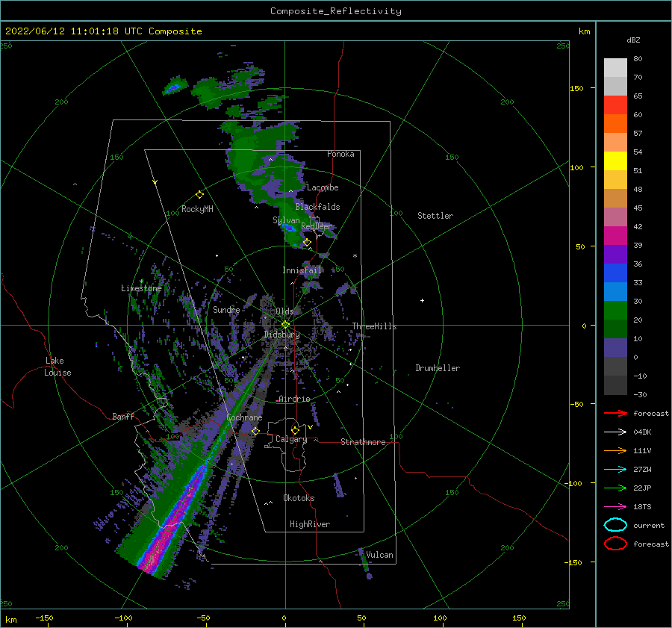Click the red forecast arrow in legend

pyautogui.click(x=615, y=413)
